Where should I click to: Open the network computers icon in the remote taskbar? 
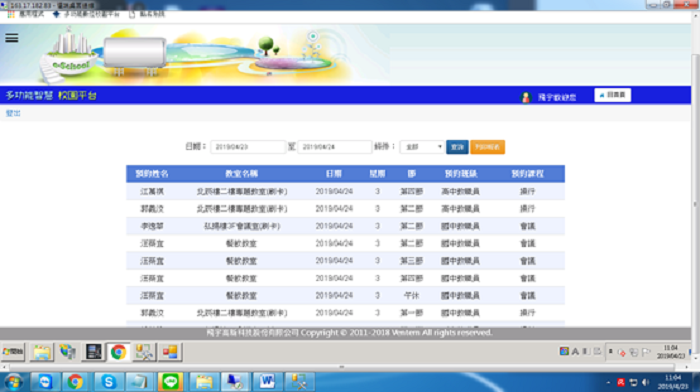(67, 352)
